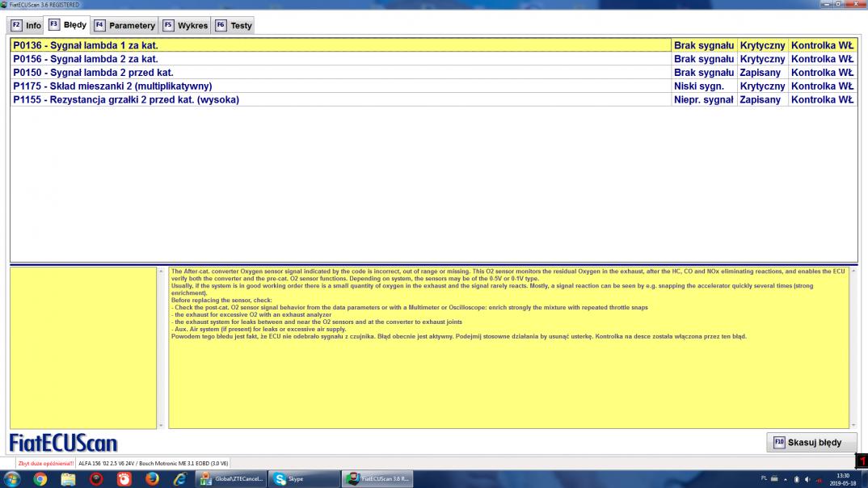Click the 'Zbyt duże opóźnienia!!' status message
The image size is (868, 488).
[45, 464]
